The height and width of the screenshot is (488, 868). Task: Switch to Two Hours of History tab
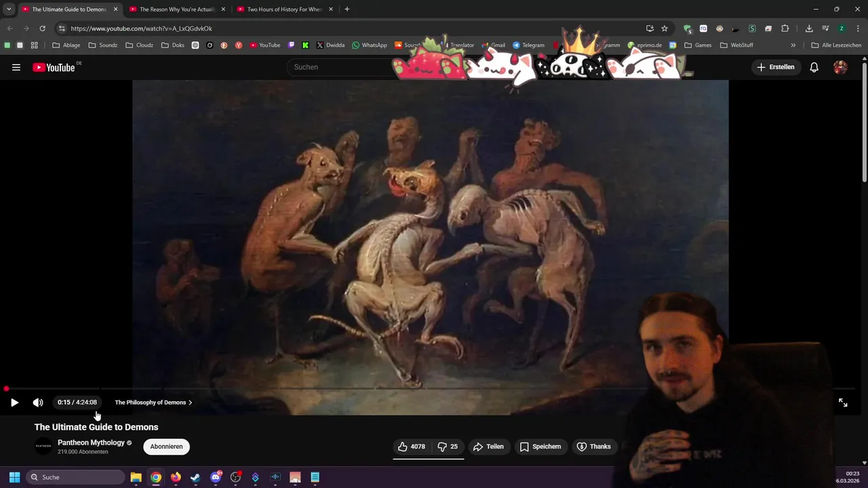pos(284,9)
